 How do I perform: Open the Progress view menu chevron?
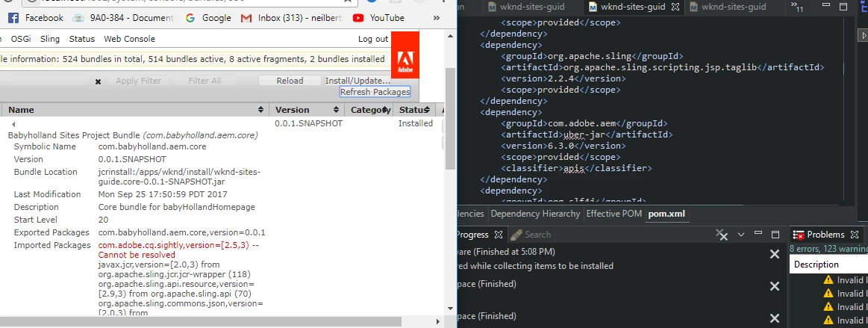[x=740, y=235]
